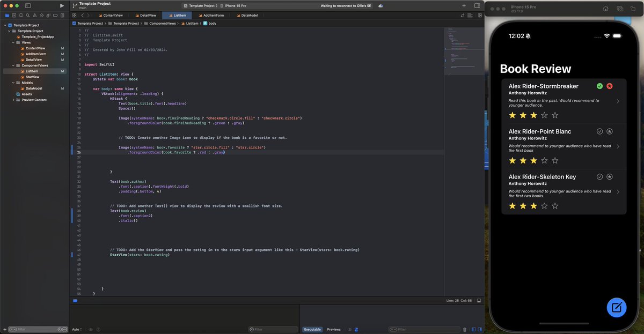Click the trash icon in console
Screen dimensions: 644x334
coord(465,329)
